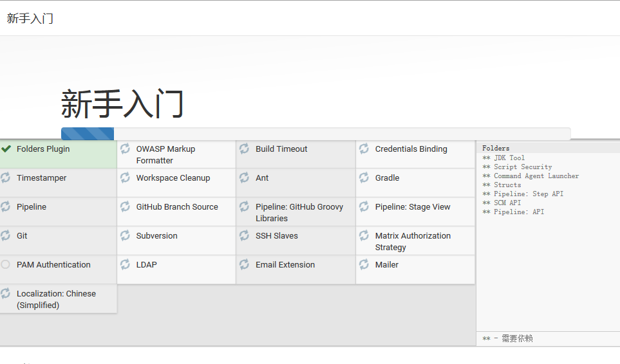Screen dimensions: 620x364
Task: Click the spinner icon beside Ant
Action: click(245, 177)
